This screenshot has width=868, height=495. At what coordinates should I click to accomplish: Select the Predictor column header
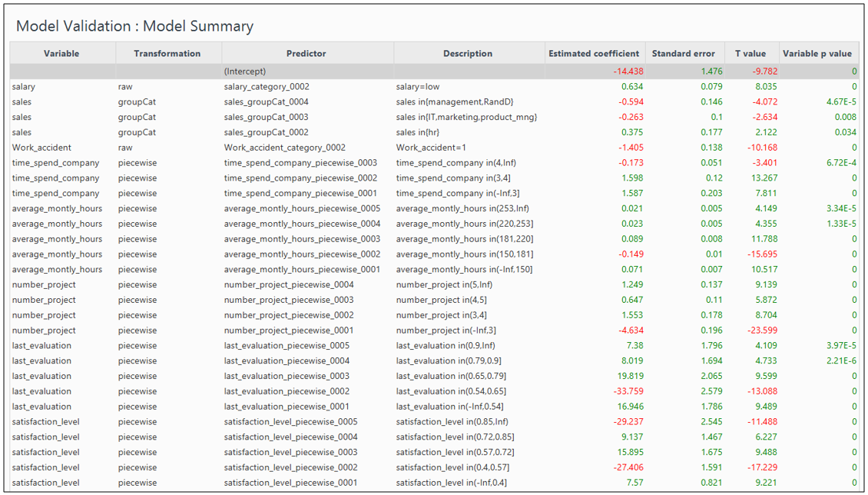(306, 54)
